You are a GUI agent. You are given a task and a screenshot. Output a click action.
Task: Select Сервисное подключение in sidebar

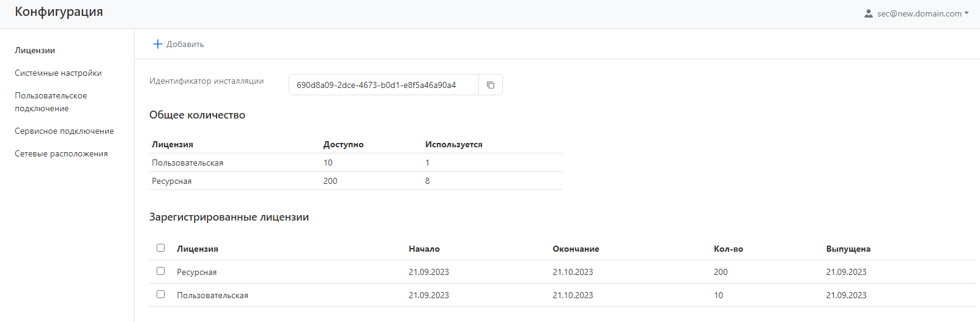pos(64,131)
